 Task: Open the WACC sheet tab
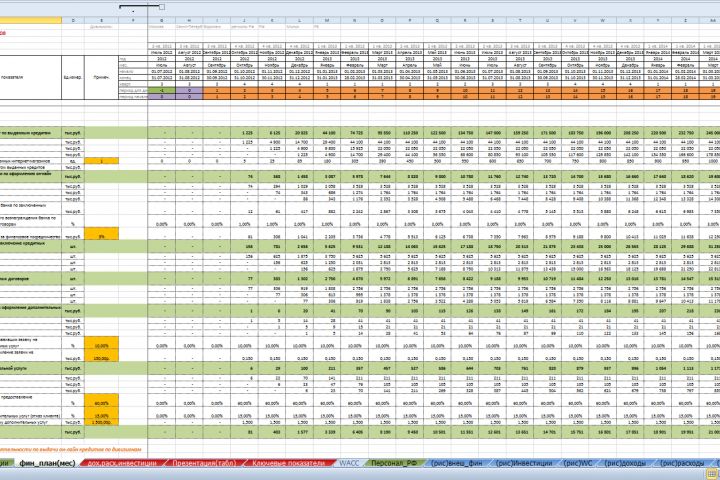click(349, 463)
